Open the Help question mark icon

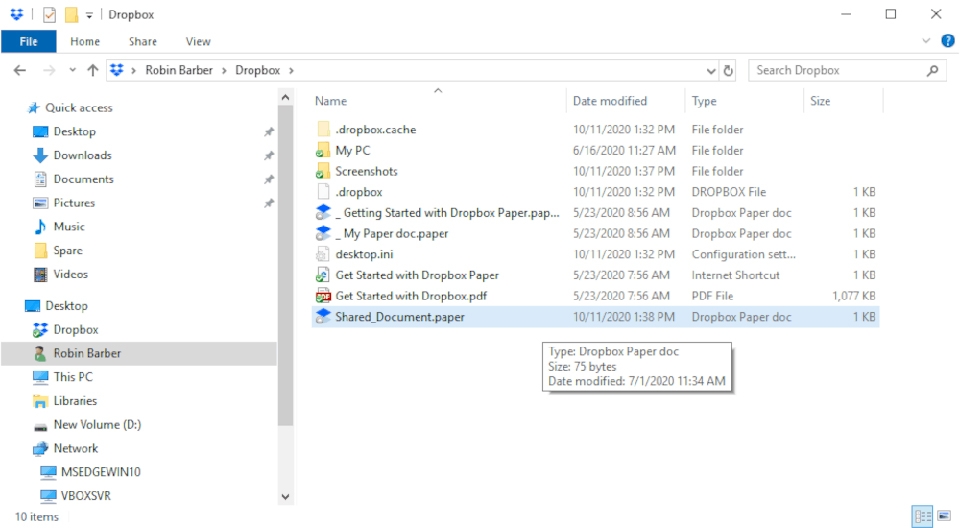948,41
